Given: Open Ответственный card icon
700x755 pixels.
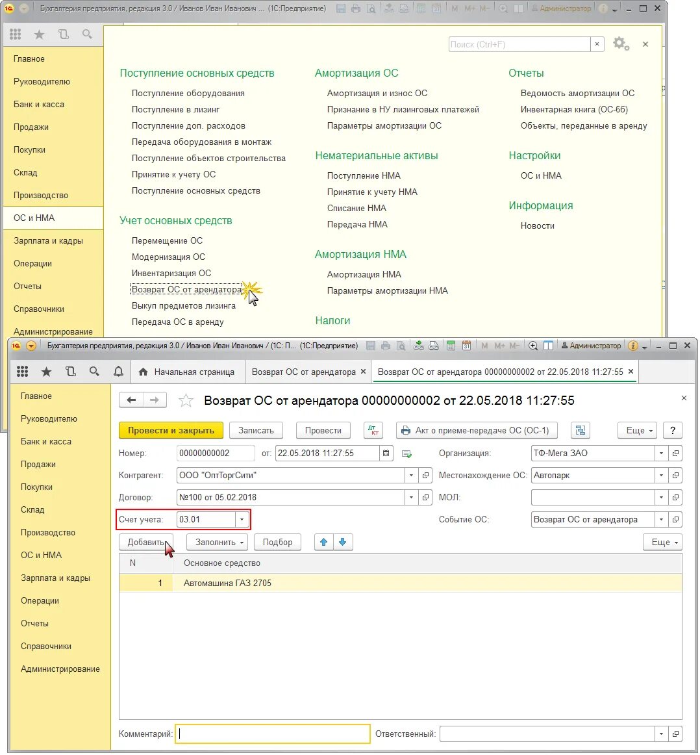Looking at the screenshot, I should click(675, 734).
